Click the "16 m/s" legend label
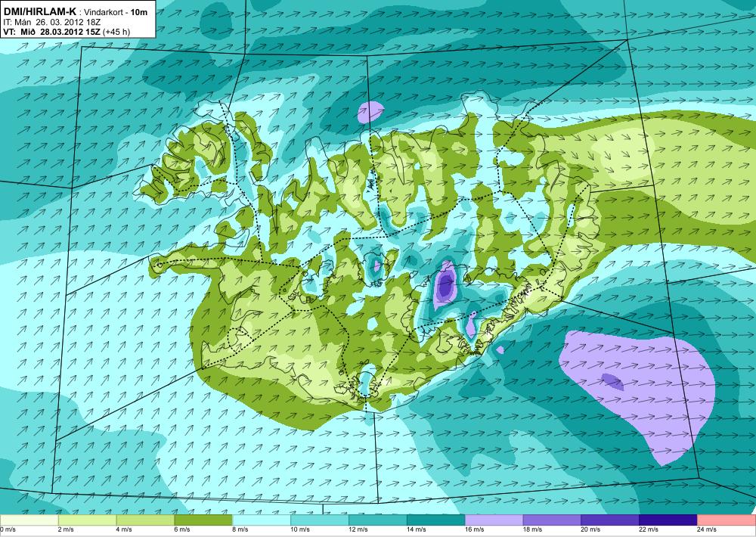 click(475, 529)
